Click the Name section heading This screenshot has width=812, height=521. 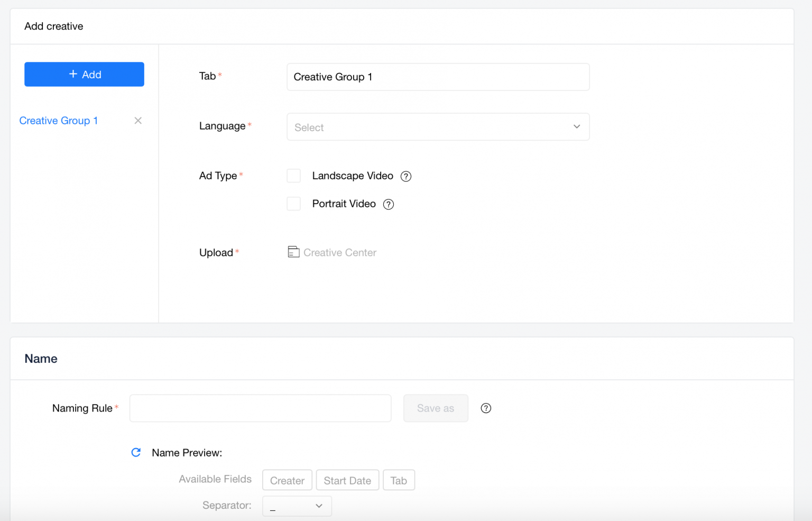pyautogui.click(x=41, y=359)
